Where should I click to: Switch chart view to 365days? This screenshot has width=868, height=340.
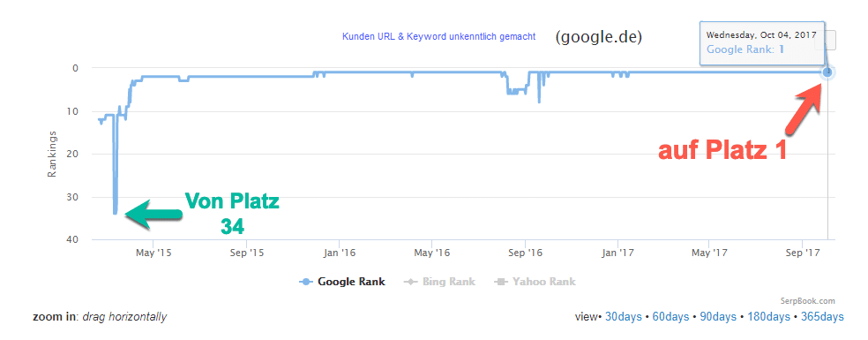coord(822,317)
